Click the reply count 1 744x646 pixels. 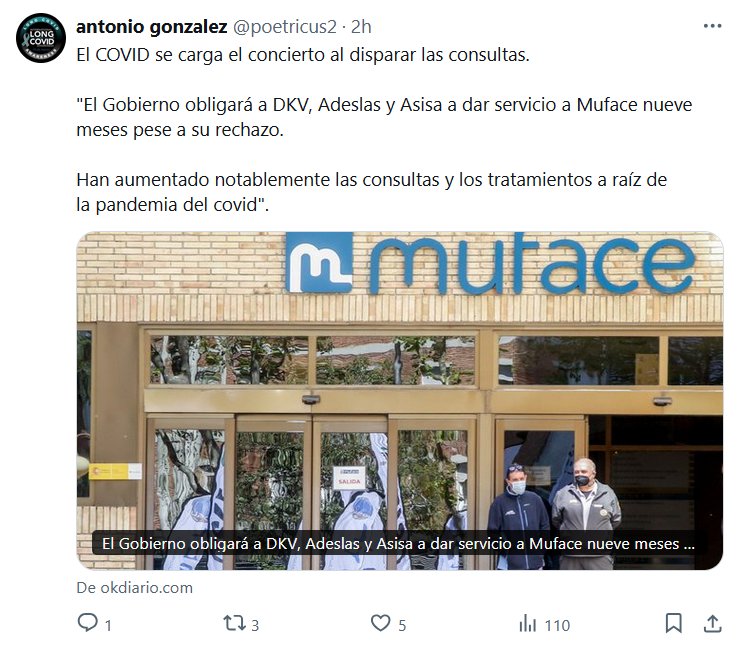point(108,626)
